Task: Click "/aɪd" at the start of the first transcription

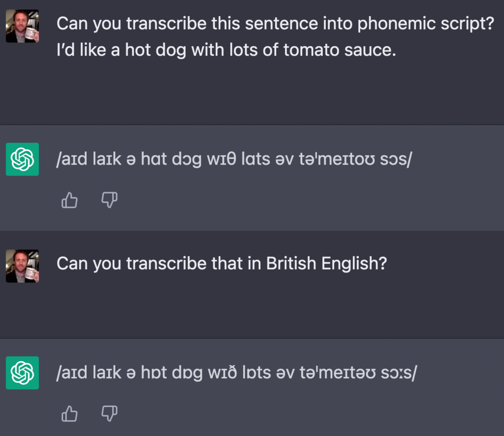Action: (x=70, y=160)
